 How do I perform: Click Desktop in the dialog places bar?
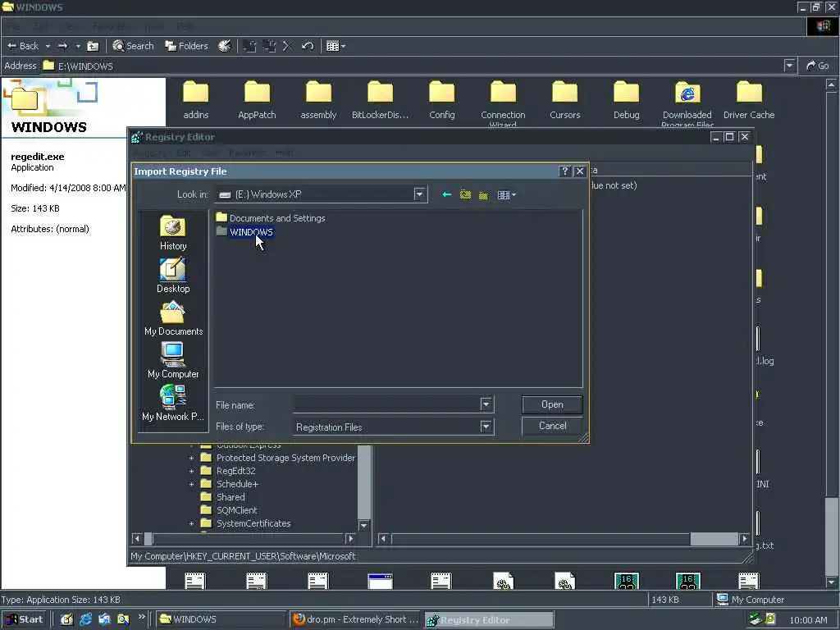click(173, 276)
